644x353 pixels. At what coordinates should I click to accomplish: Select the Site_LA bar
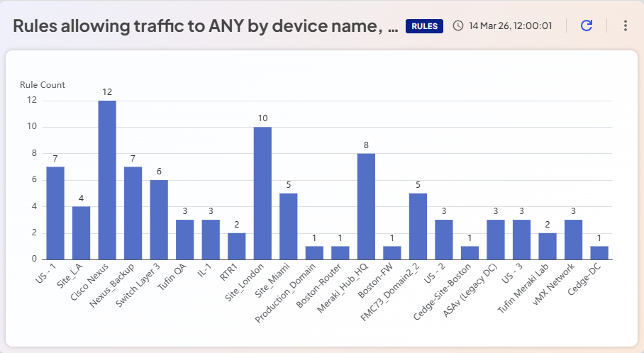pos(82,233)
